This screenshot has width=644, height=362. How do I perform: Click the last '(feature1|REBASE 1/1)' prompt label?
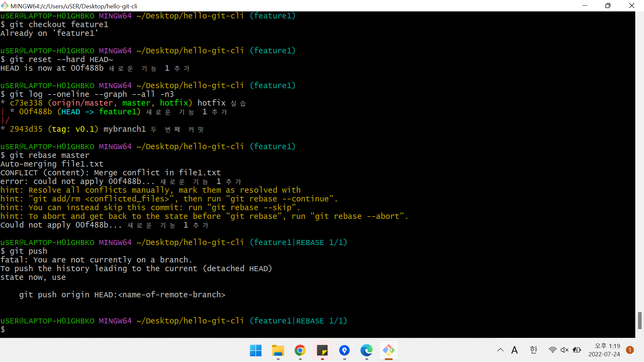[298, 321]
